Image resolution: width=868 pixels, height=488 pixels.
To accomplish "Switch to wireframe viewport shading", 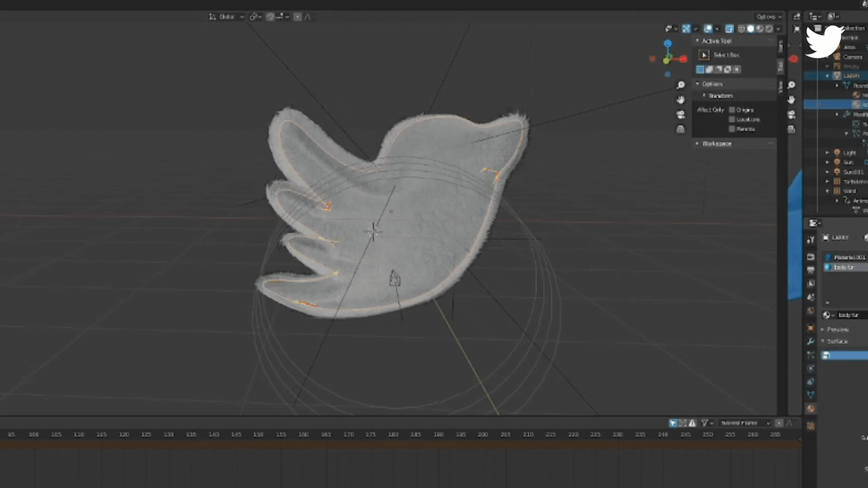I will click(741, 28).
